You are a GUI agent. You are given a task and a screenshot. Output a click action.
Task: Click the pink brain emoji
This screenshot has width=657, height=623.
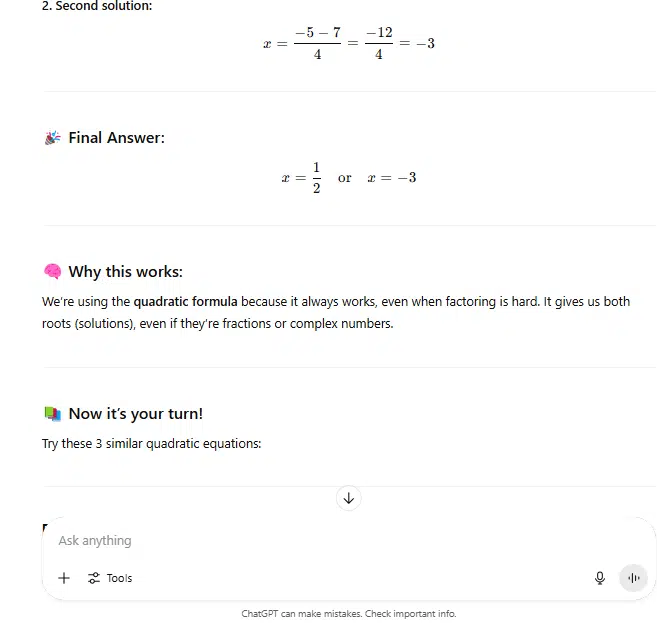coord(52,271)
